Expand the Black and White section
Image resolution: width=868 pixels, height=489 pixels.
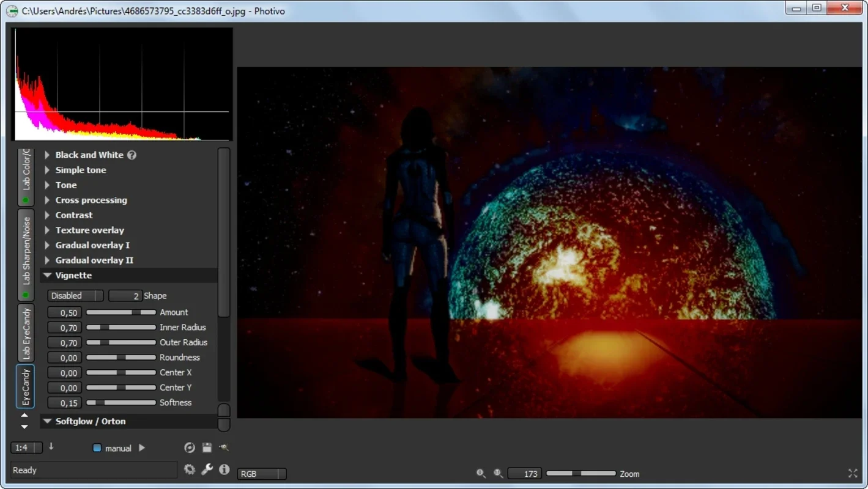pos(47,155)
